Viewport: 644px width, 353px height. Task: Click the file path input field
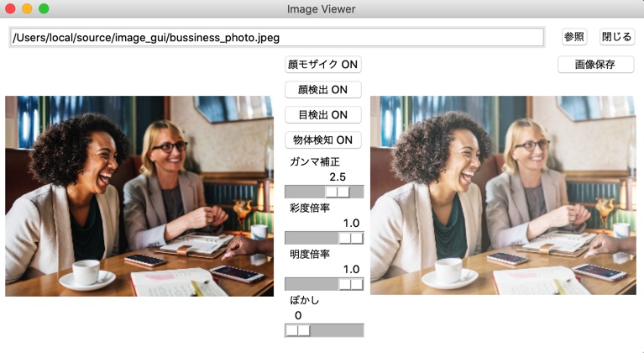point(277,37)
